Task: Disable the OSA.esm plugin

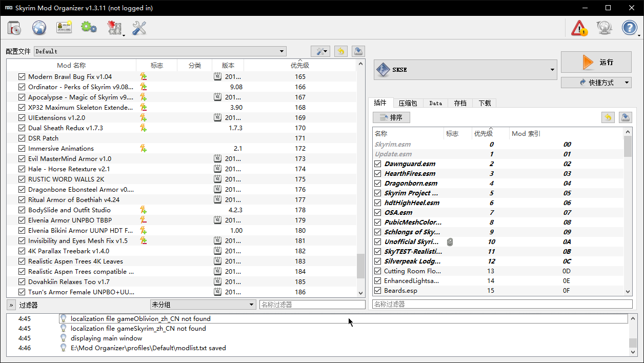Action: pyautogui.click(x=378, y=213)
